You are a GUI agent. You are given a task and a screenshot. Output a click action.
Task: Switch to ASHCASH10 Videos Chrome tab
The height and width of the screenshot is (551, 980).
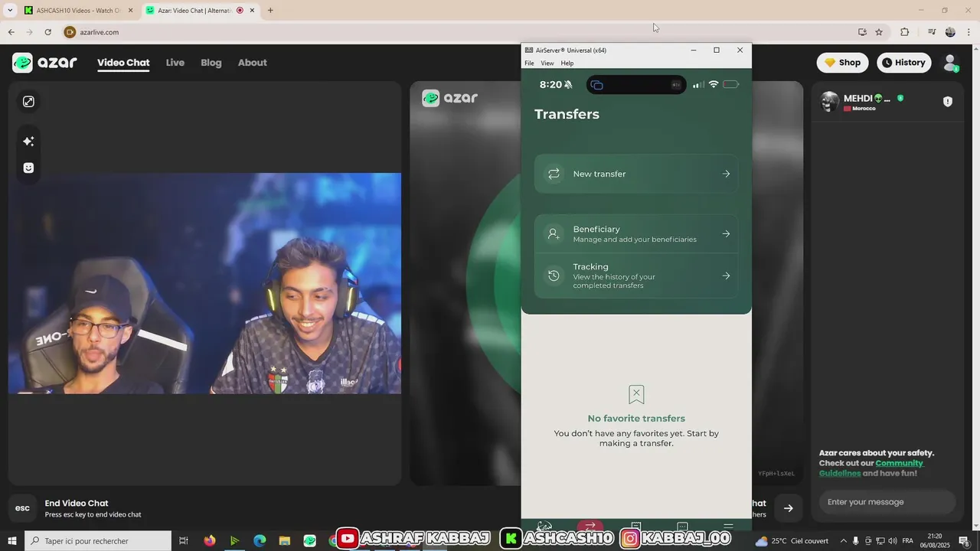click(x=77, y=11)
